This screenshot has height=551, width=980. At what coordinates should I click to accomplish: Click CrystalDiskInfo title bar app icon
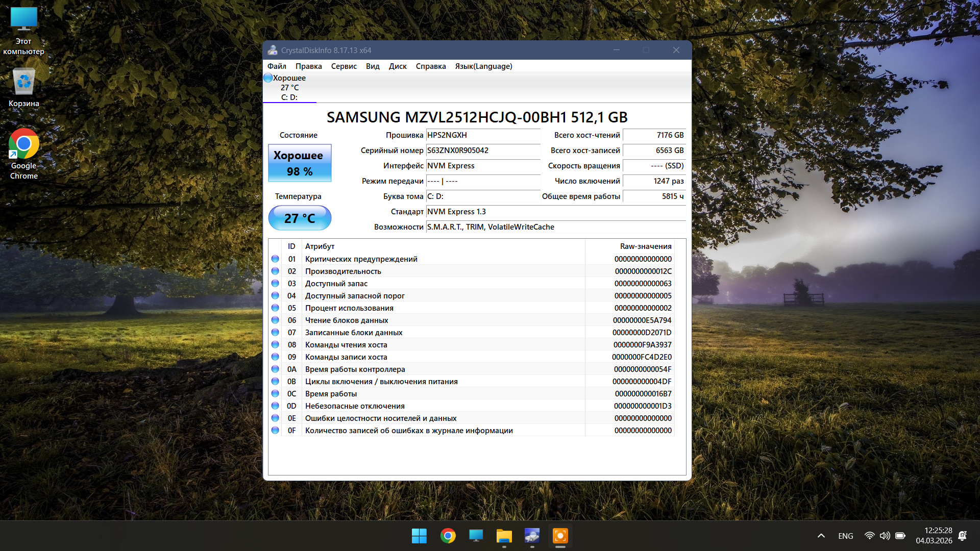click(273, 50)
